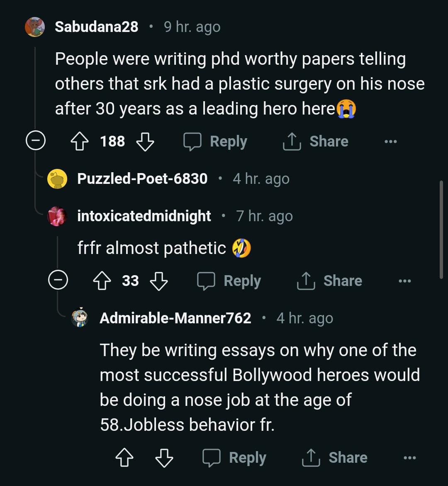Share Sabudana28's comment
Viewport: 448px width, 486px height.
(315, 142)
